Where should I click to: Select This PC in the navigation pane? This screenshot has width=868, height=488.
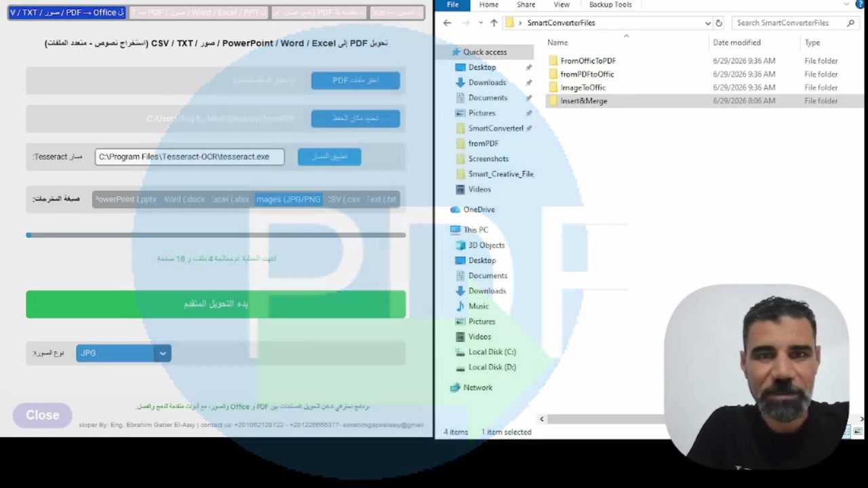(x=475, y=230)
